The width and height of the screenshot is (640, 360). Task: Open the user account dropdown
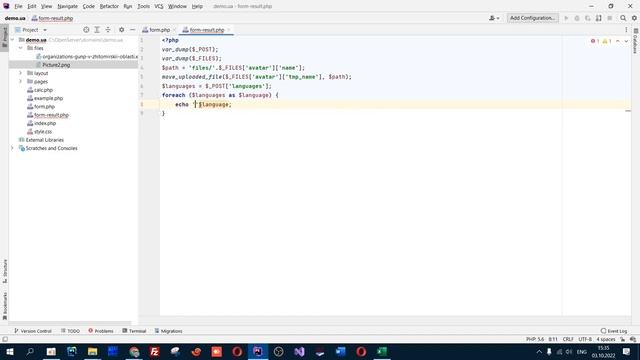494,18
